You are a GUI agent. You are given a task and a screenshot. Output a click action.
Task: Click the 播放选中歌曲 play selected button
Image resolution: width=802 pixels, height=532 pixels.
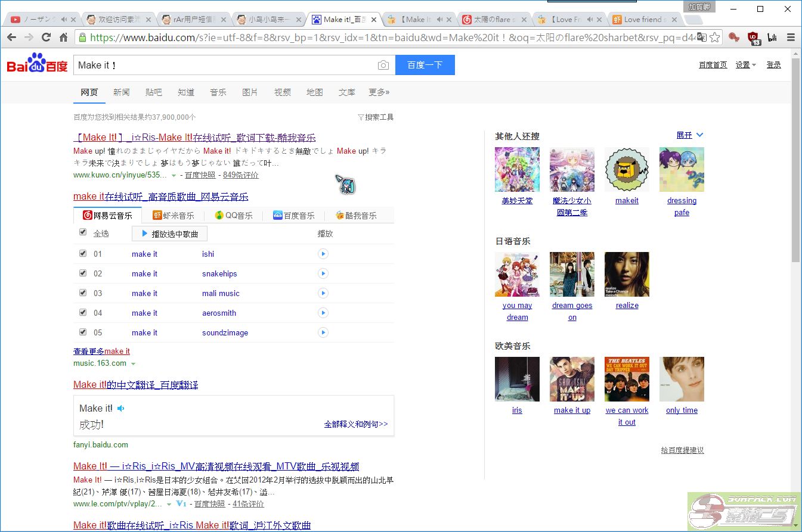click(169, 234)
